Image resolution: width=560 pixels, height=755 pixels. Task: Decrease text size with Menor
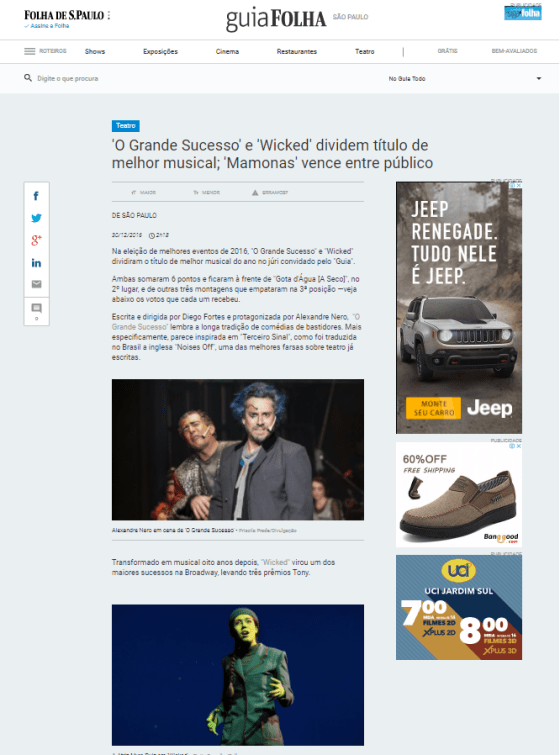[206, 192]
